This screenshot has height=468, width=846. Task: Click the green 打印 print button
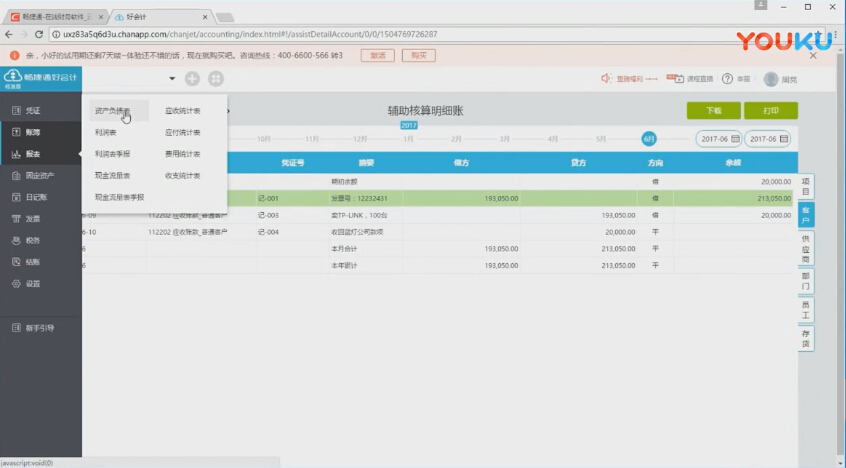pos(770,111)
